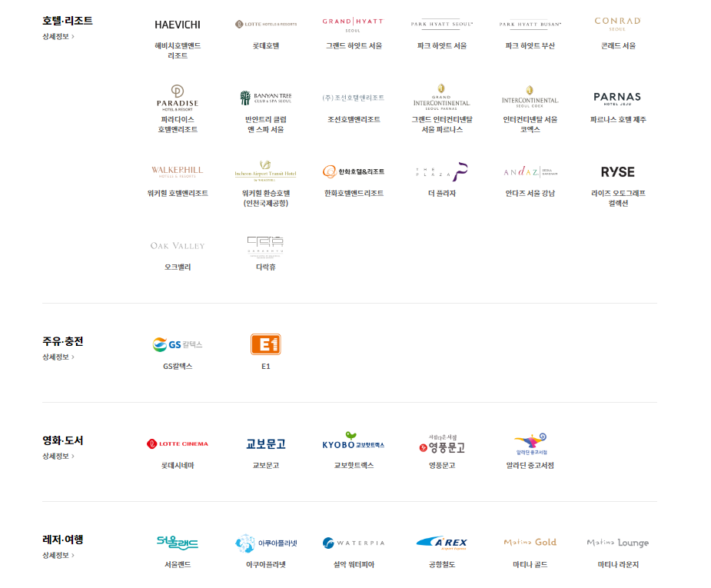Select the GS Caltex logo
The height and width of the screenshot is (588, 711).
point(178,344)
